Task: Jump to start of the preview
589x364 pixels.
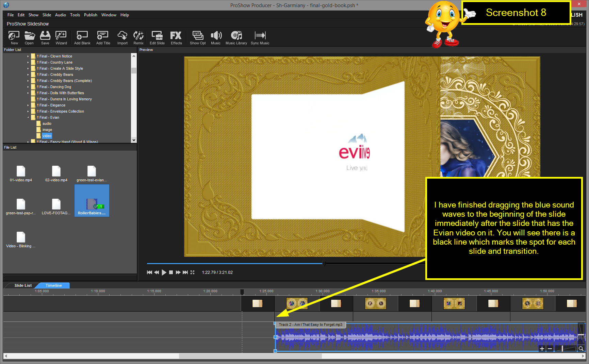Action: coord(149,272)
